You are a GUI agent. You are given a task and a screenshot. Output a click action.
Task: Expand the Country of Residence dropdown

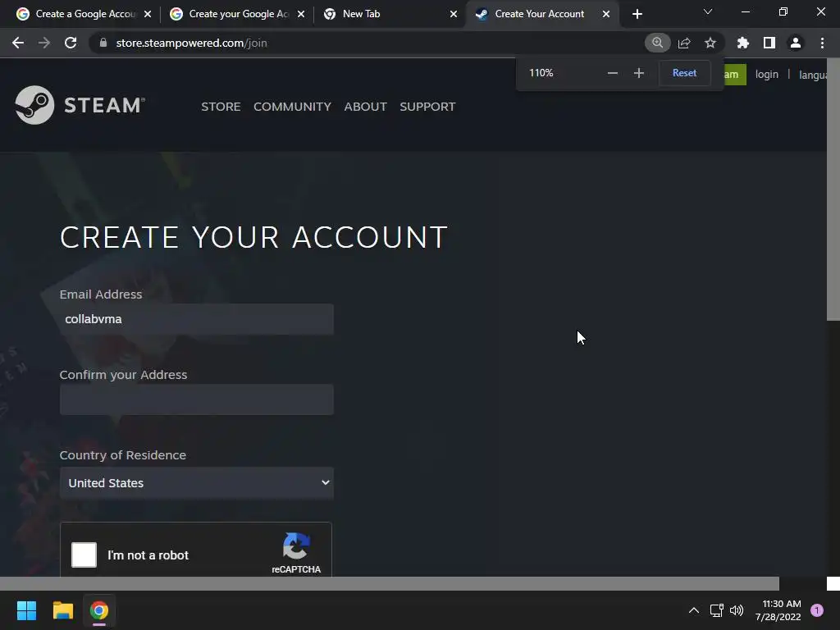197,482
